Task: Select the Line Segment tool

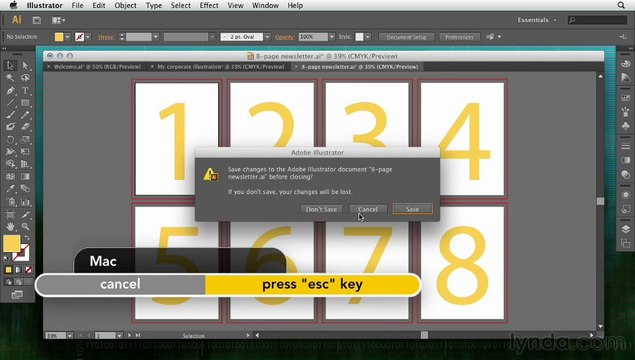Action: coord(10,103)
